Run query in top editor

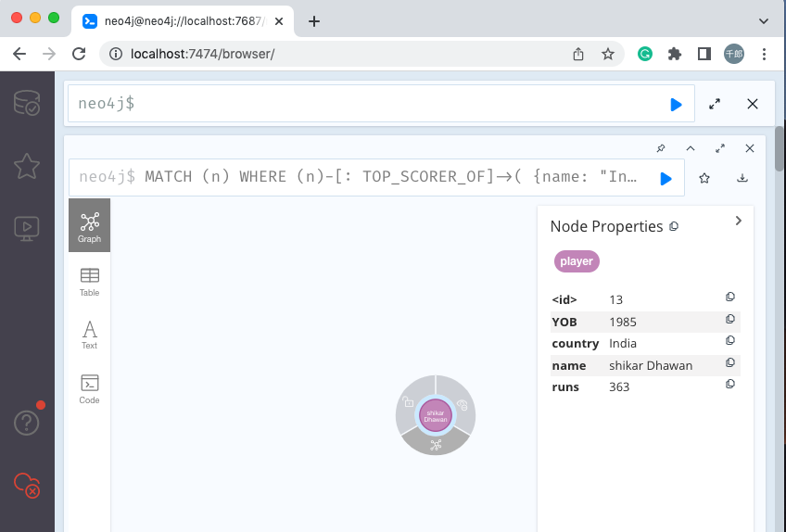pos(676,105)
